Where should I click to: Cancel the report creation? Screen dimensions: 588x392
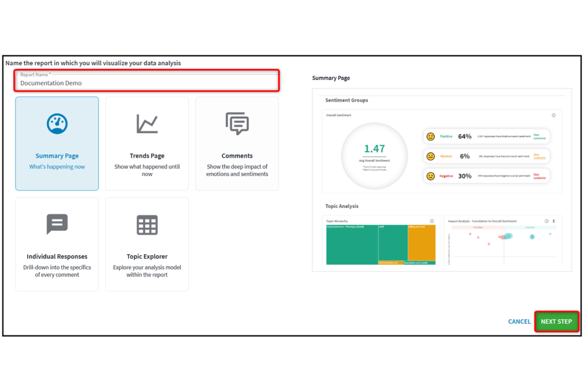519,321
